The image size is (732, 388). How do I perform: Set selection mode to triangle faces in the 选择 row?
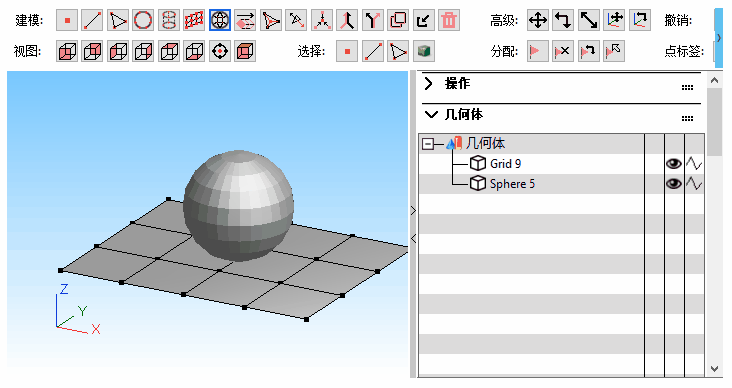398,51
